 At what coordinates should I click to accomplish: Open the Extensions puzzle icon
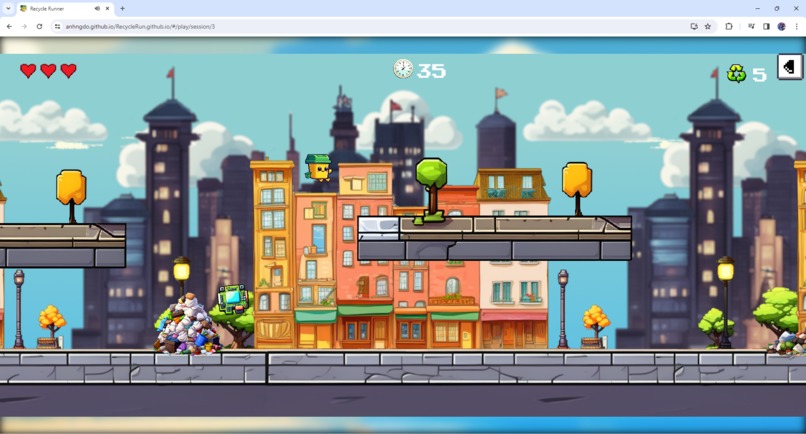[x=728, y=26]
